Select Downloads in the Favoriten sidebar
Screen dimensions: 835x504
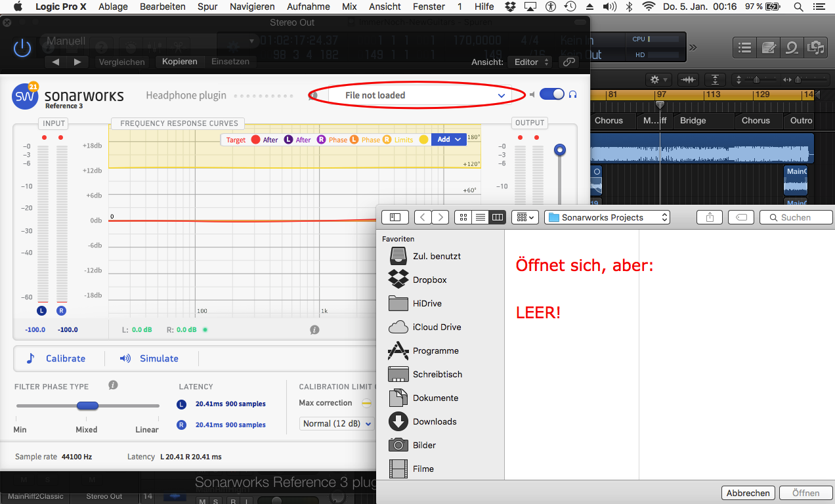click(423, 421)
